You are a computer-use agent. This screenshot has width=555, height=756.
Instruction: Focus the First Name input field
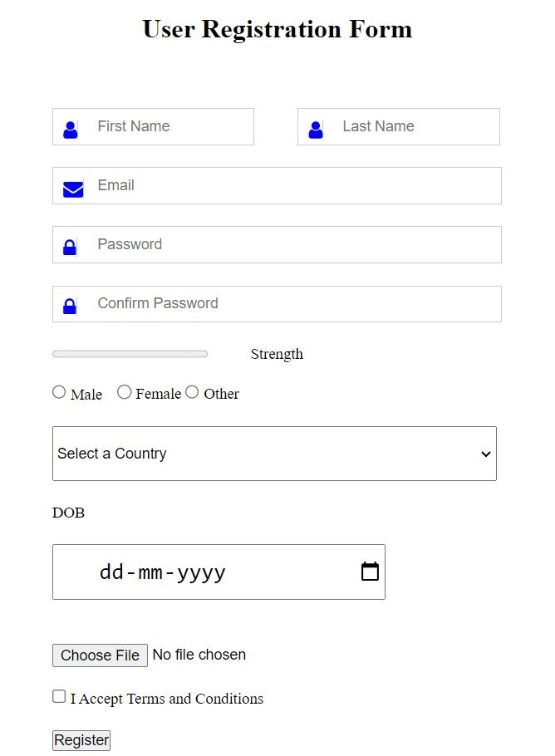point(154,127)
